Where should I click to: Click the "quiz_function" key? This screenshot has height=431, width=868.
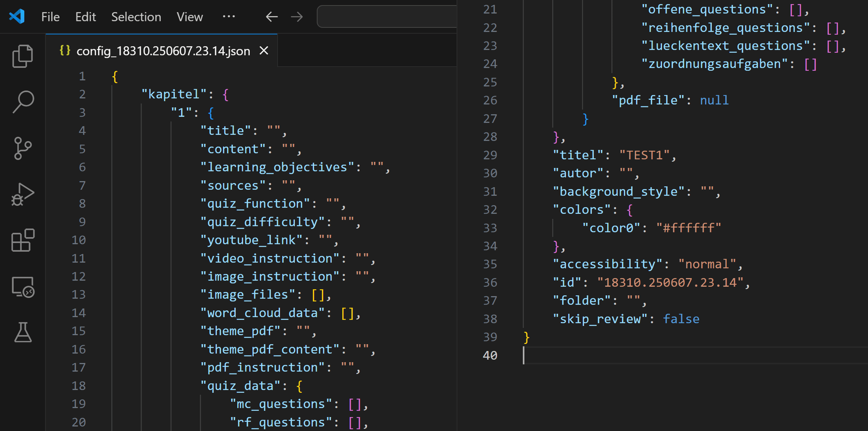(255, 204)
